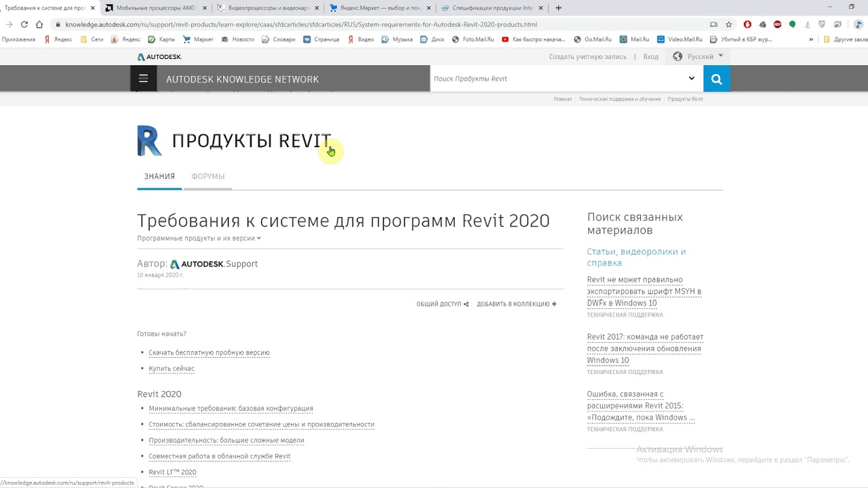
Task: Switch to the Спецификации продукции Intel tab
Action: (491, 8)
